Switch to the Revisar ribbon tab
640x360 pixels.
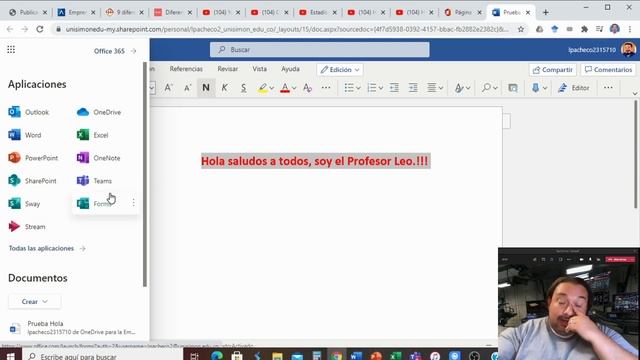[x=228, y=69]
